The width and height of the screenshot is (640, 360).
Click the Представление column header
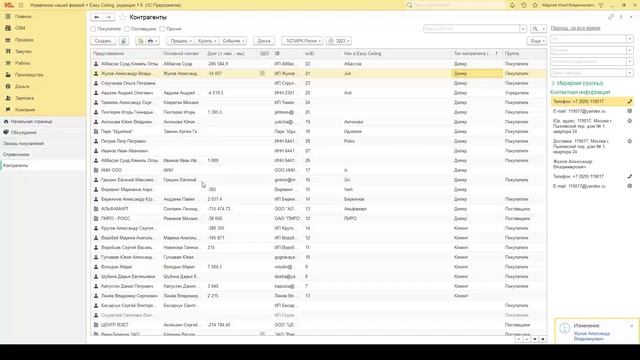pyautogui.click(x=126, y=53)
